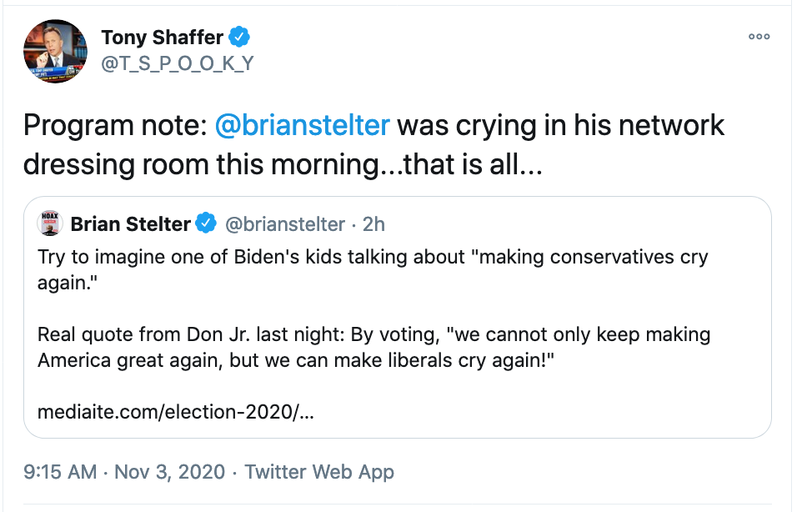Click the Nov 3, 2020 date
This screenshot has width=812, height=512.
(169, 472)
